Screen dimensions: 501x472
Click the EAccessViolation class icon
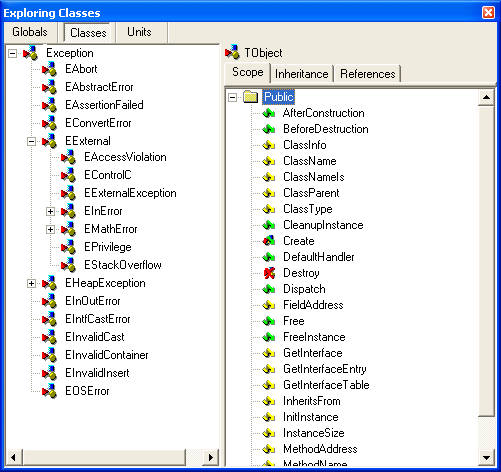[x=69, y=157]
